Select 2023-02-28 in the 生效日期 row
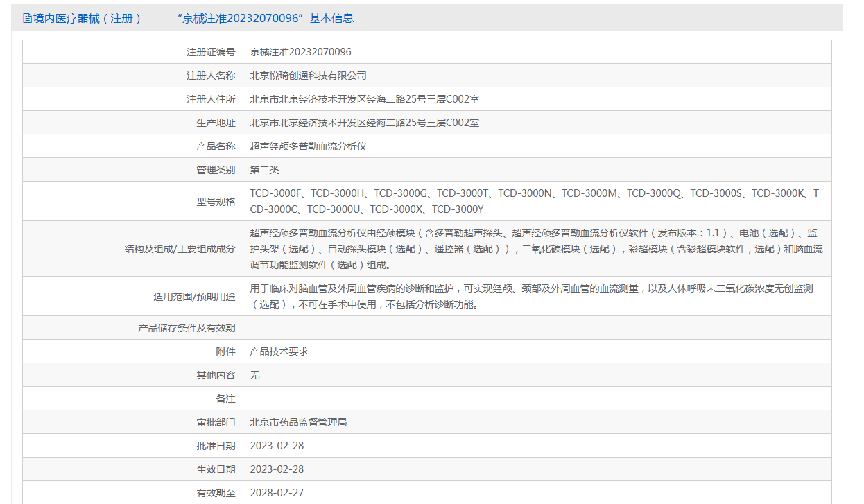This screenshot has width=864, height=504. click(277, 469)
